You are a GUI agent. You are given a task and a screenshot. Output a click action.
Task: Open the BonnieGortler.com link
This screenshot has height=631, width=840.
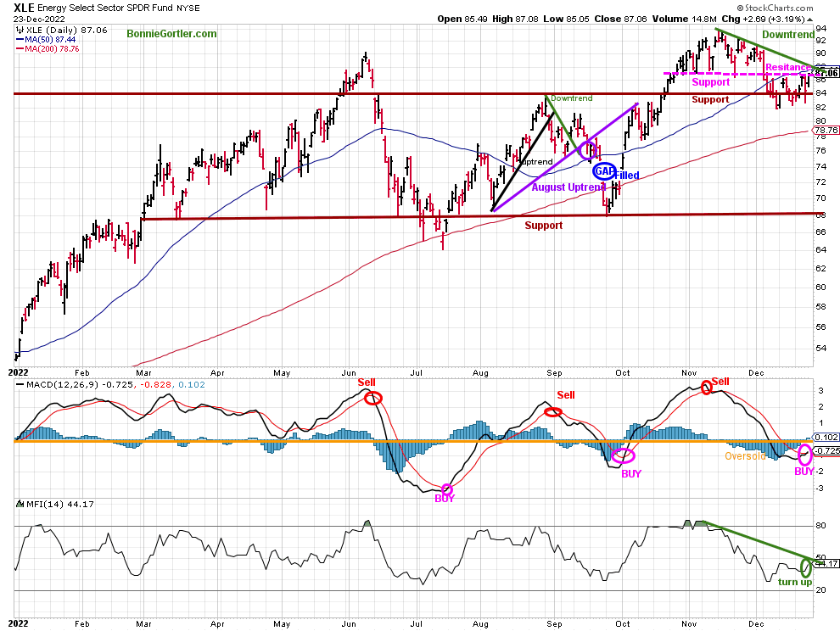pyautogui.click(x=172, y=34)
